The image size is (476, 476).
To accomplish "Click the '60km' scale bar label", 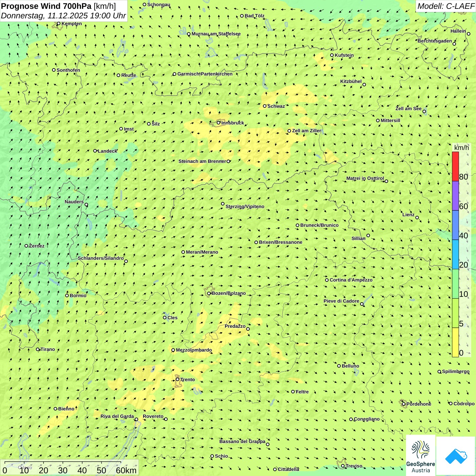I will click(x=126, y=470).
